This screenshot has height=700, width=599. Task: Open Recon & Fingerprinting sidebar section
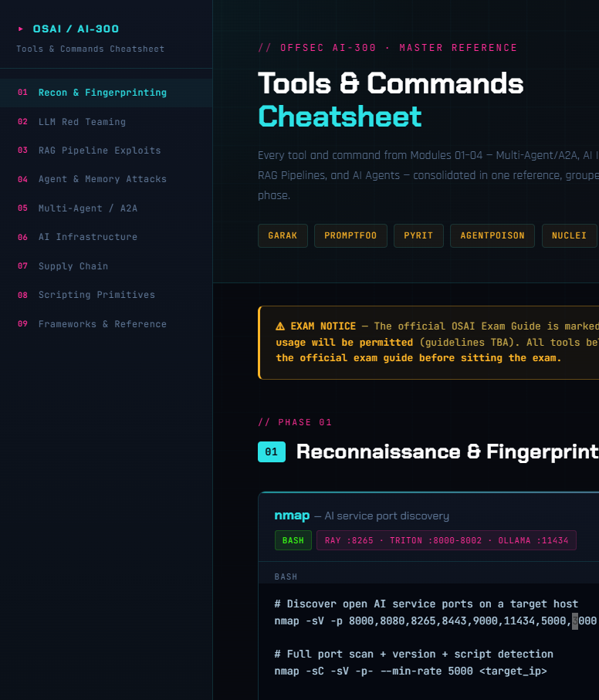[107, 93]
